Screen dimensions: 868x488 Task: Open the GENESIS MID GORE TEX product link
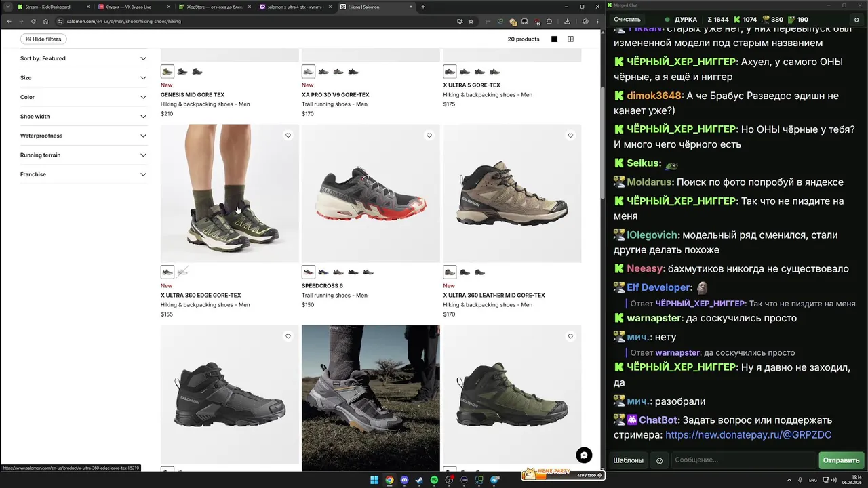click(x=193, y=95)
